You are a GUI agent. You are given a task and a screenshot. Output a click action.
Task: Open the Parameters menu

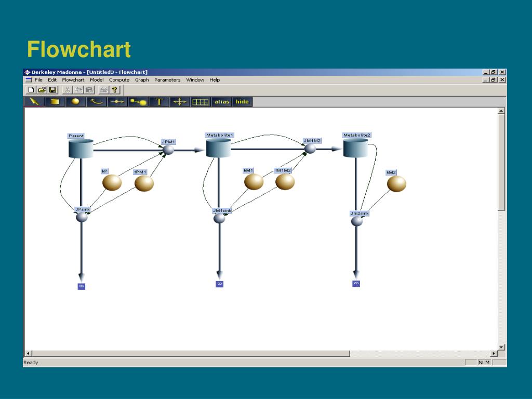167,79
